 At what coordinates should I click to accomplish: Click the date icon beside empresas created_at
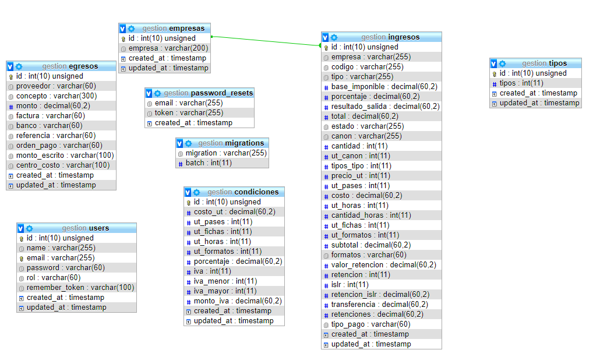pyautogui.click(x=123, y=59)
